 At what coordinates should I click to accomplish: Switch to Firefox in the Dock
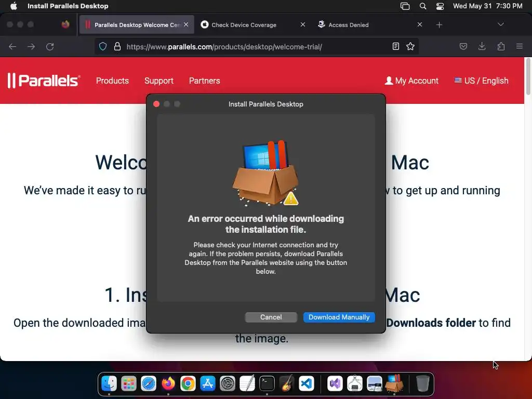tap(168, 384)
